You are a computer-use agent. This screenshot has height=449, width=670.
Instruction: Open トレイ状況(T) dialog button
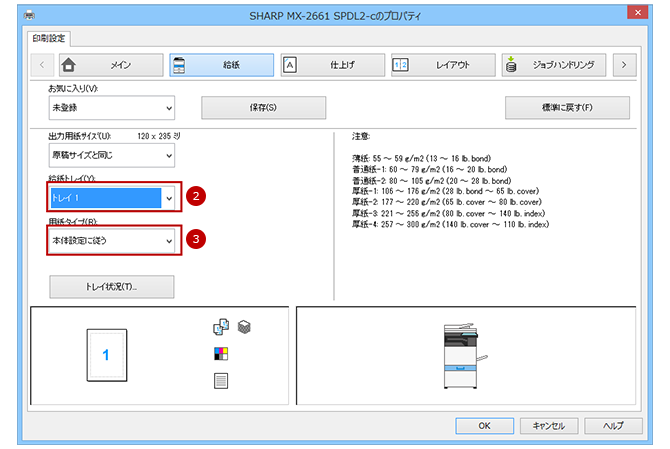click(x=112, y=287)
